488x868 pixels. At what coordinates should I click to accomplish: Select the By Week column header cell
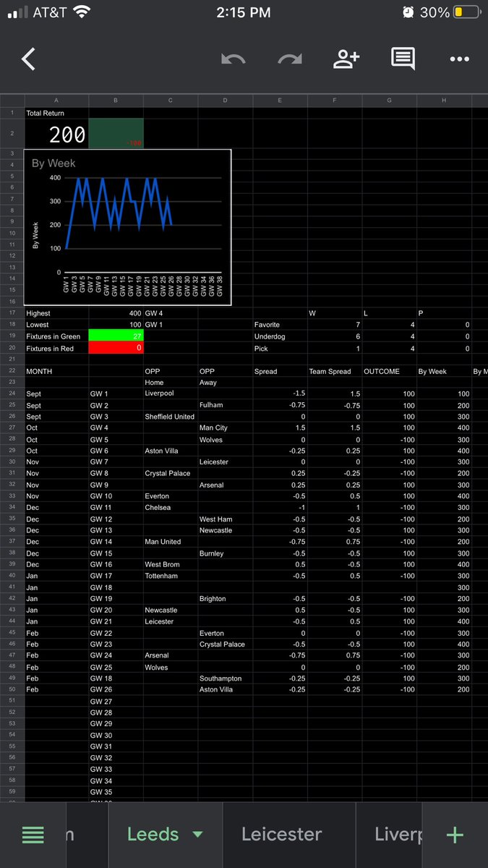(x=445, y=371)
